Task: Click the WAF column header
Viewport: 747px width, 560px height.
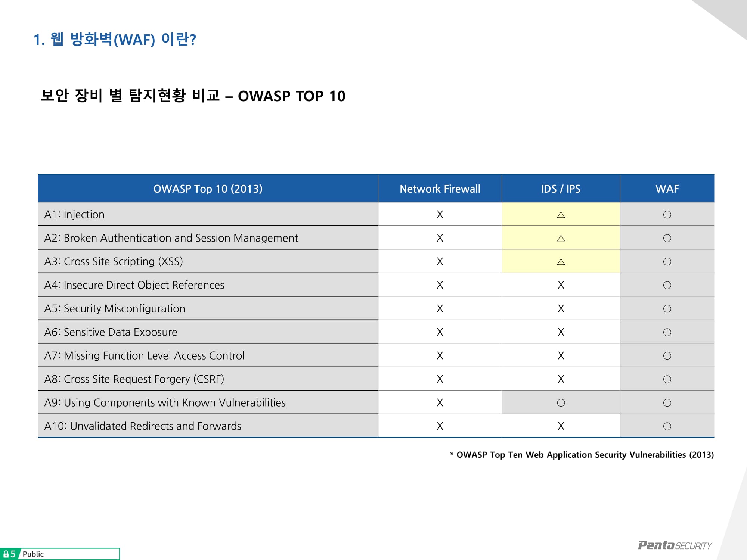Action: [x=667, y=189]
